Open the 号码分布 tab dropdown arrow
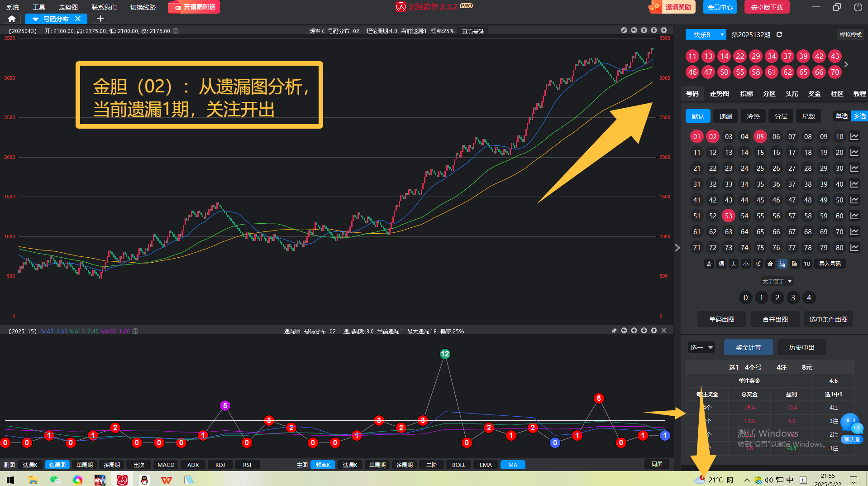The height and width of the screenshot is (486, 868). [x=35, y=19]
